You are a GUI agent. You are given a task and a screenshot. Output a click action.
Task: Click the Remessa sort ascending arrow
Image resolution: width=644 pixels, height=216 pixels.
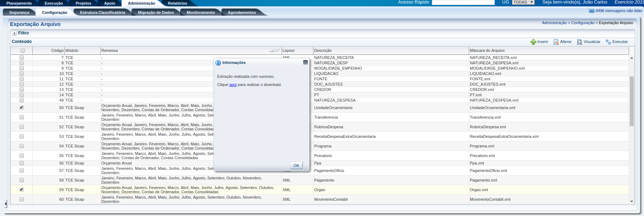click(x=272, y=51)
